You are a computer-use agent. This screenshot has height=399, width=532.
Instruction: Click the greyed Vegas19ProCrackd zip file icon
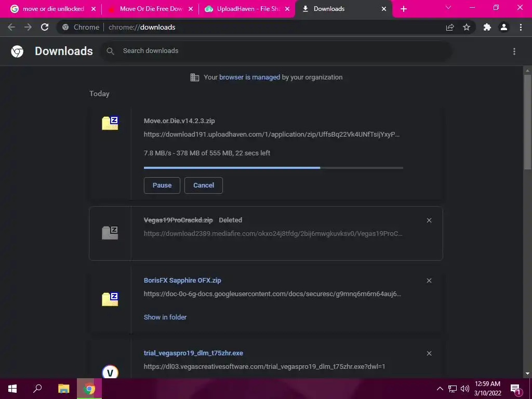click(110, 233)
